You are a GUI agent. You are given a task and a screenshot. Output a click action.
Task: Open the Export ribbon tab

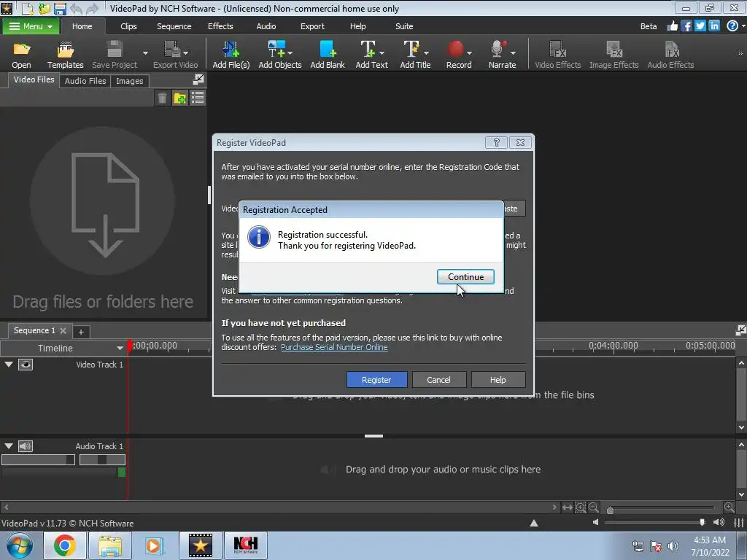tap(312, 26)
